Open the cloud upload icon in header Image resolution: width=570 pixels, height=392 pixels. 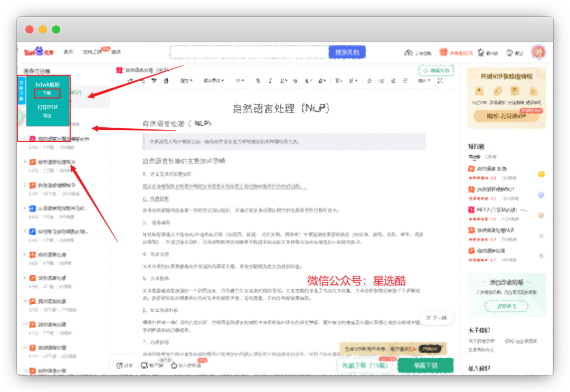coord(408,53)
